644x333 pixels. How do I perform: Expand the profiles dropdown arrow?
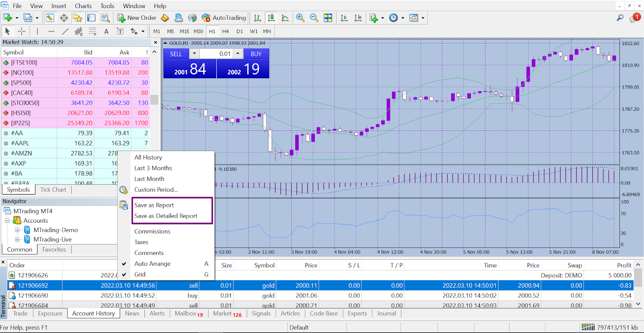click(x=37, y=18)
